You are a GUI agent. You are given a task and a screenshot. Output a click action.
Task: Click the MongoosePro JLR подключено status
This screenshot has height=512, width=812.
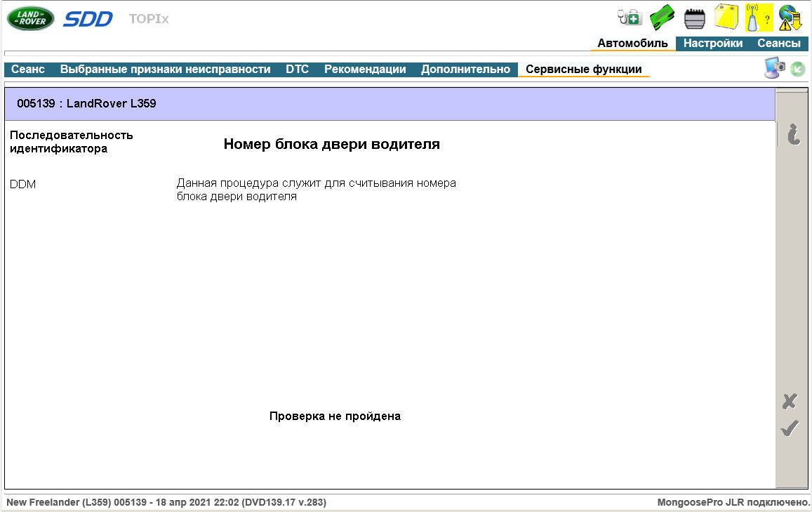[733, 502]
